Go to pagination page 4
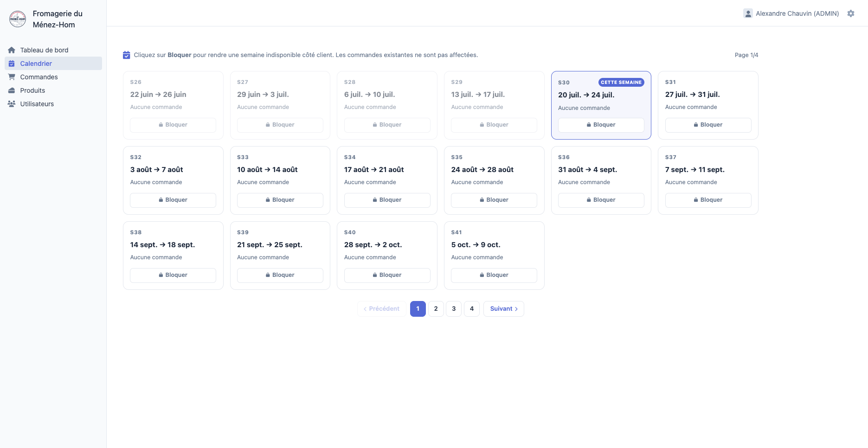This screenshot has width=868, height=448. coord(472,309)
